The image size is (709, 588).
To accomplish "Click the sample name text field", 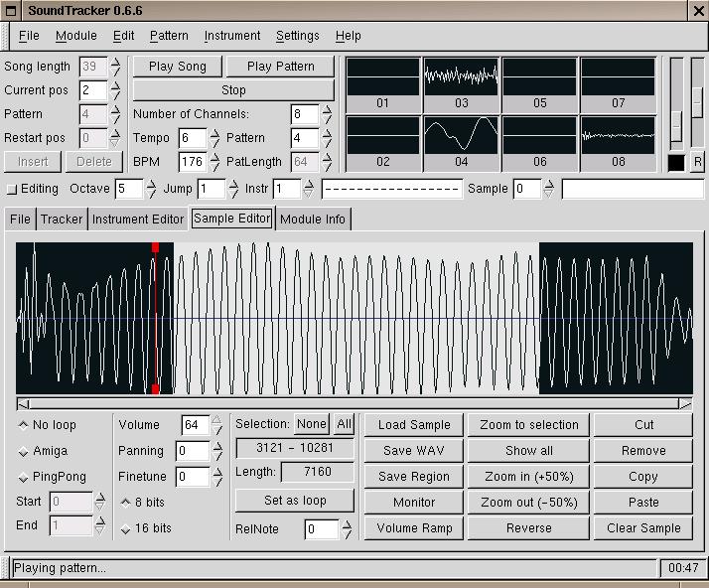I will tap(633, 189).
